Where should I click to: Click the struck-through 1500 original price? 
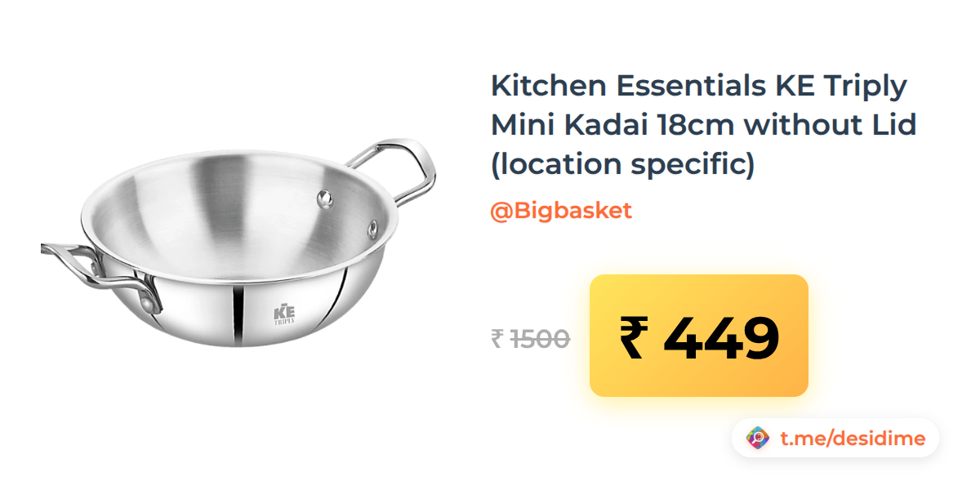pos(541,338)
